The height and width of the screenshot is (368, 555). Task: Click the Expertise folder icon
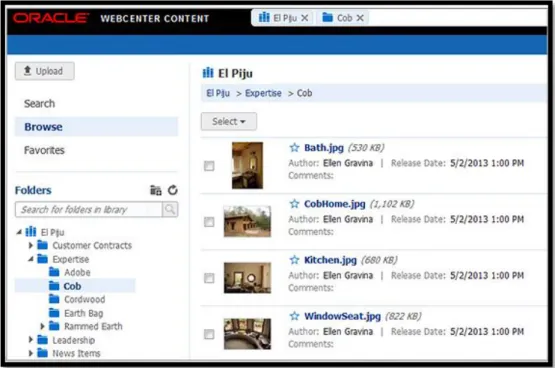click(x=42, y=259)
